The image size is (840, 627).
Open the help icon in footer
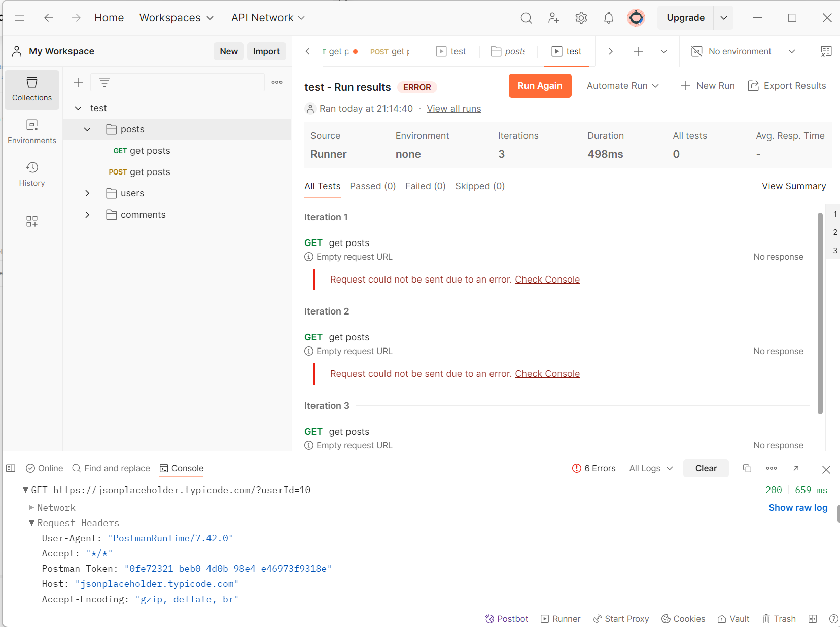(833, 619)
